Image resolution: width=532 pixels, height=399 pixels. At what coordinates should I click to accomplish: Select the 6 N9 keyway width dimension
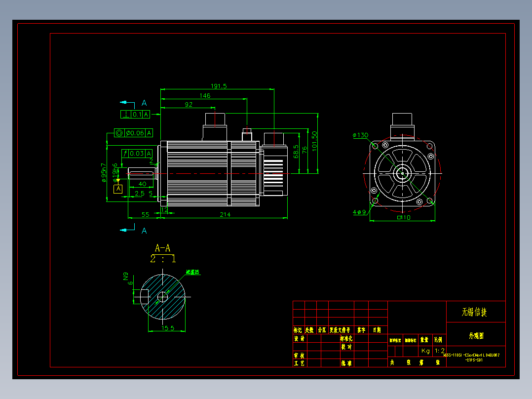pyautogui.click(x=128, y=279)
